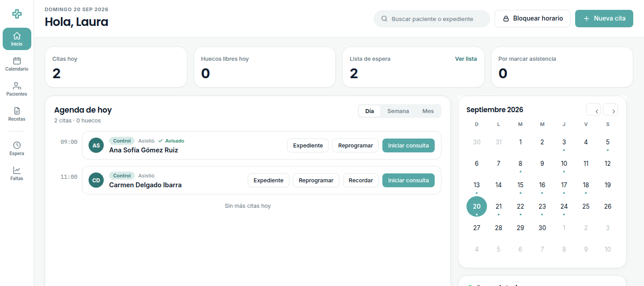Open Espera waiting list sidebar icon
This screenshot has width=644, height=286.
tap(17, 148)
